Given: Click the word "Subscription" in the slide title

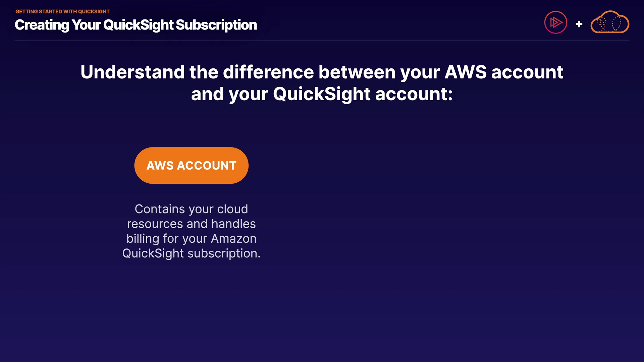Looking at the screenshot, I should pos(216,25).
